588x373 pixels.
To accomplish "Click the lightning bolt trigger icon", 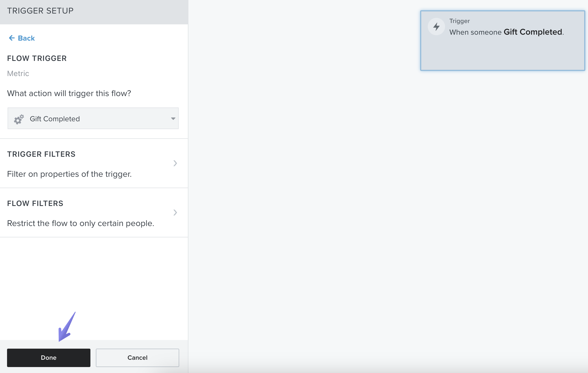I will pyautogui.click(x=436, y=27).
